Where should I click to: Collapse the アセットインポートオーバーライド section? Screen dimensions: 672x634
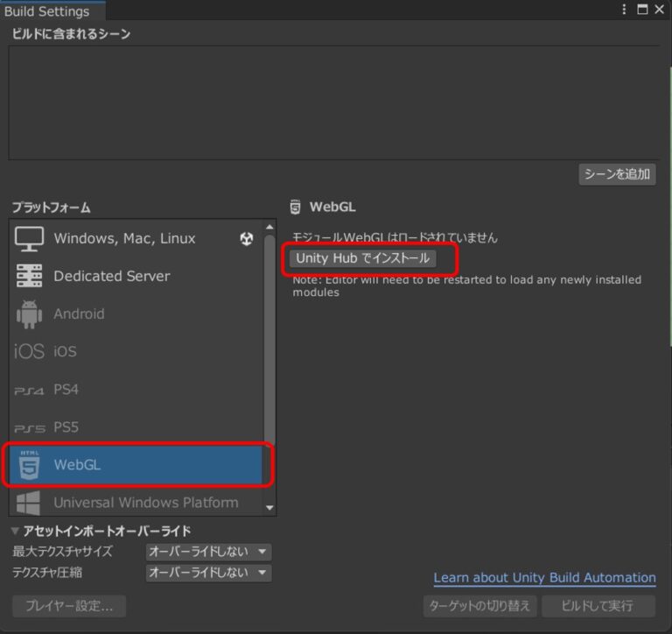pos(17,532)
